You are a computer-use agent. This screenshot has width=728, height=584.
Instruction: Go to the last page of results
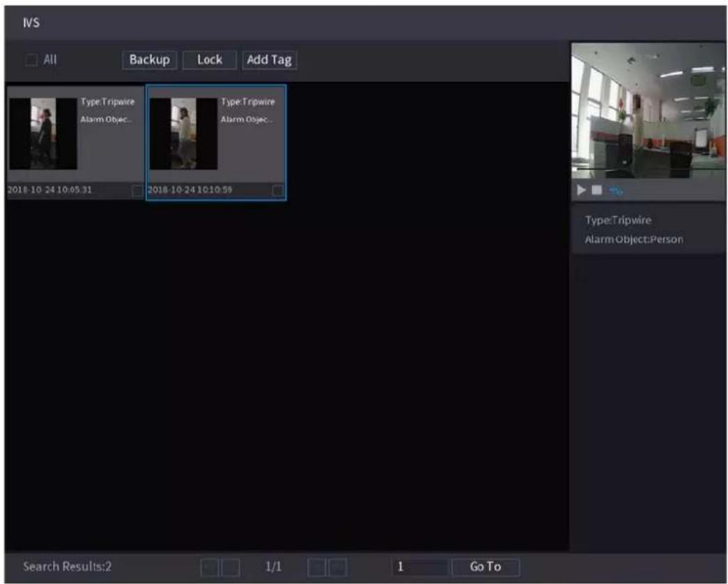338,567
